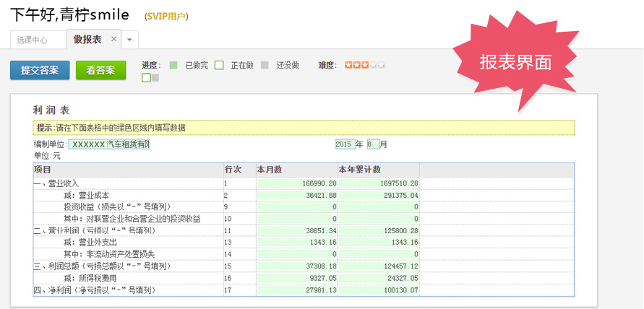Click the 四、净利润 row label
The width and height of the screenshot is (644, 309).
95,290
